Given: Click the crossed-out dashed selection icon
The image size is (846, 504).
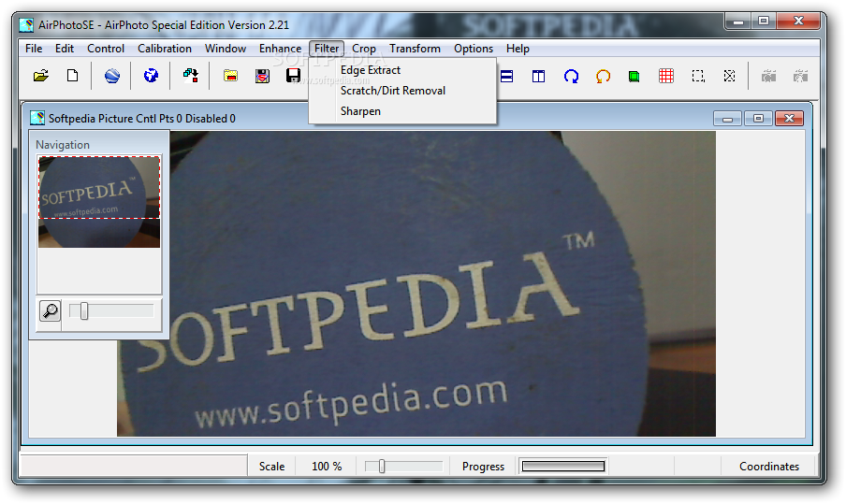Looking at the screenshot, I should [x=729, y=76].
